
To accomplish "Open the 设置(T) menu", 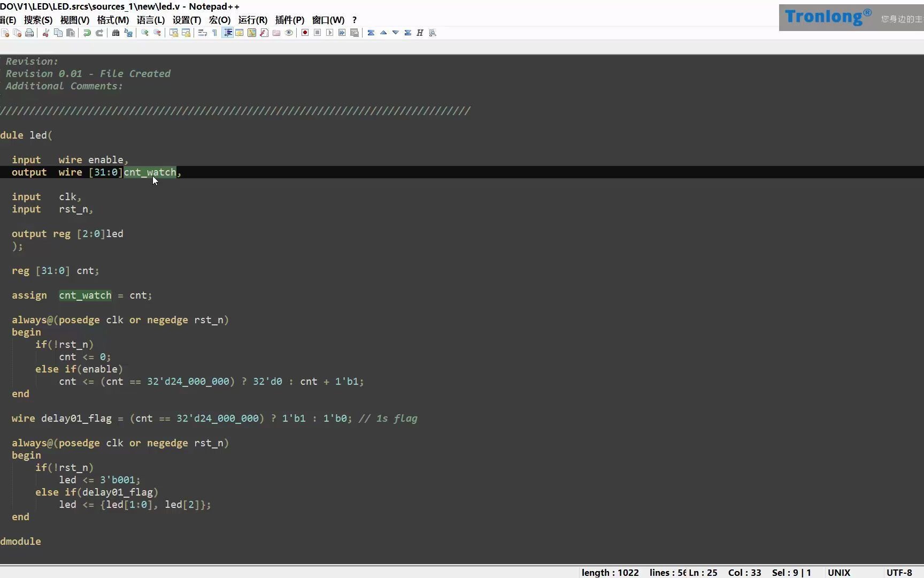I will click(187, 20).
